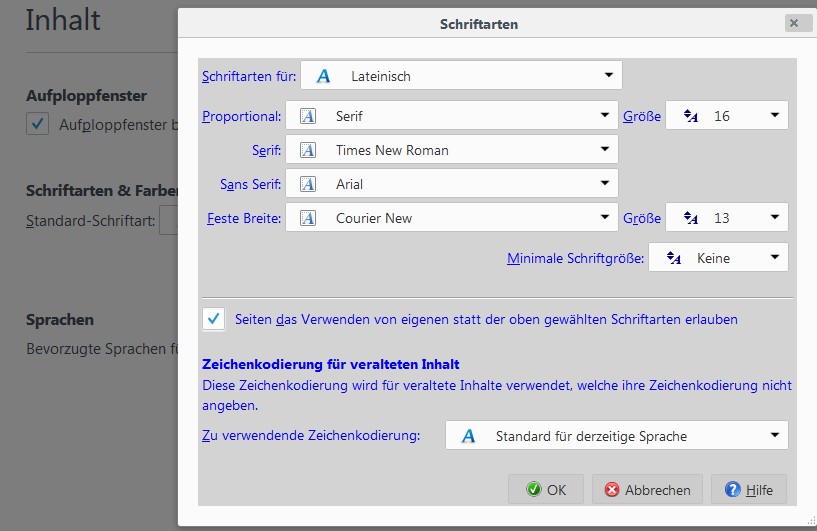Image resolution: width=817 pixels, height=531 pixels.
Task: Click the green checkmark icon on OK
Action: [x=533, y=490]
